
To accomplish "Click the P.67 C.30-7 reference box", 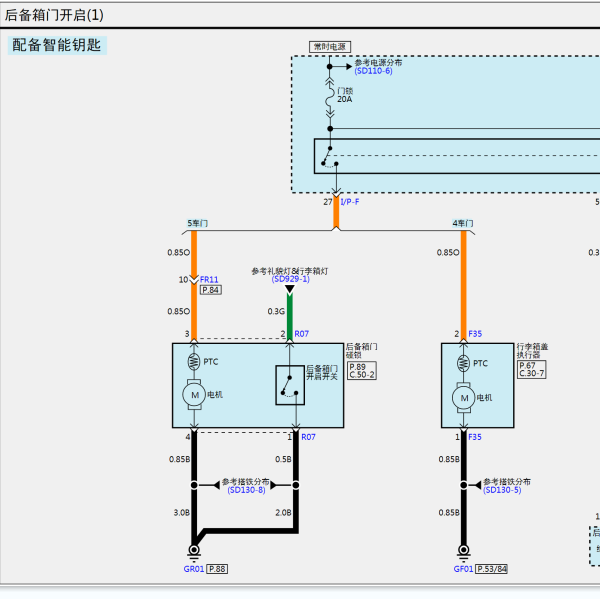I will coord(532,370).
